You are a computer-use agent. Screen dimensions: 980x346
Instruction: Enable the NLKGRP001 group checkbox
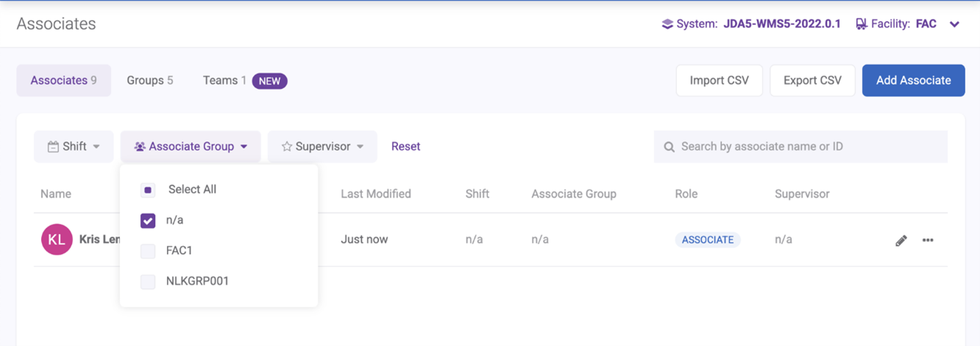coord(148,281)
